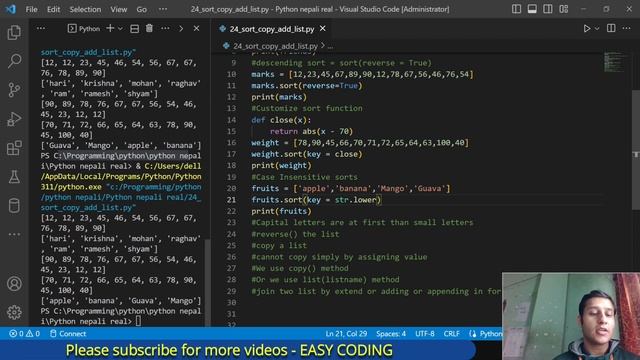Split the terminal panel
Screen dimensions: 640x360
pos(134,29)
